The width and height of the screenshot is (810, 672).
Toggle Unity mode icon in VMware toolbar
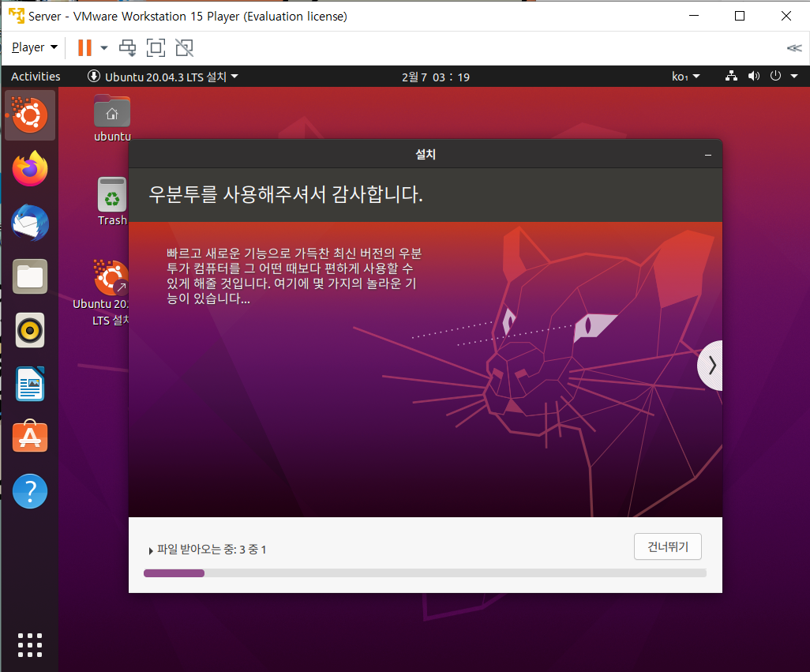(185, 47)
